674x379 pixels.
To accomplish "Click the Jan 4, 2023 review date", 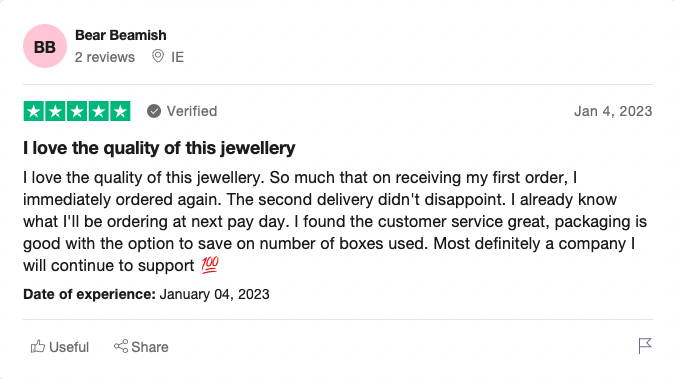I will click(x=613, y=111).
